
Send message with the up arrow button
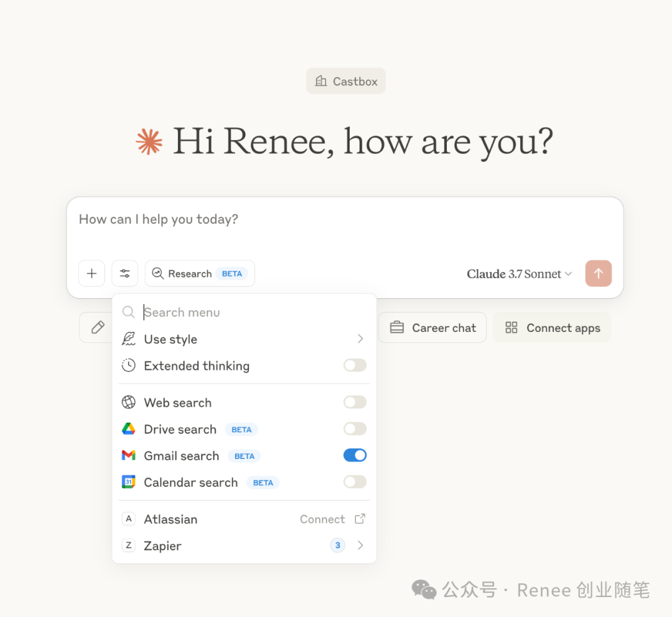click(599, 273)
